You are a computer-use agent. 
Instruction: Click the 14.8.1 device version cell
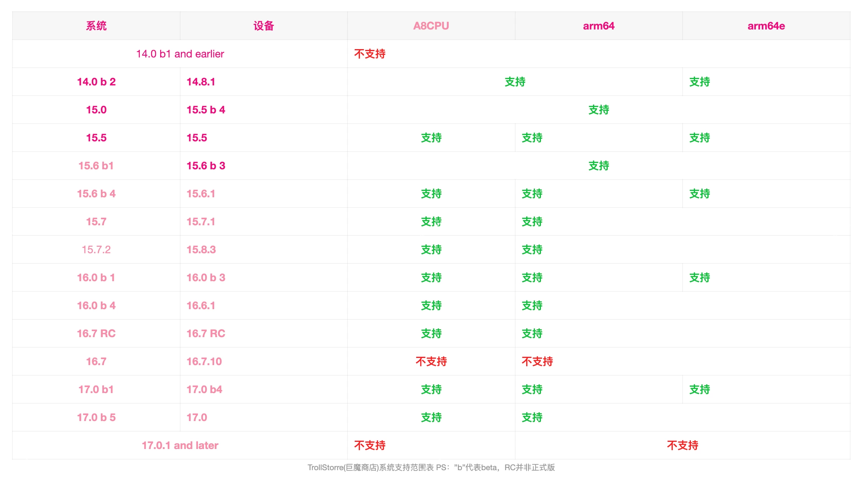201,82
